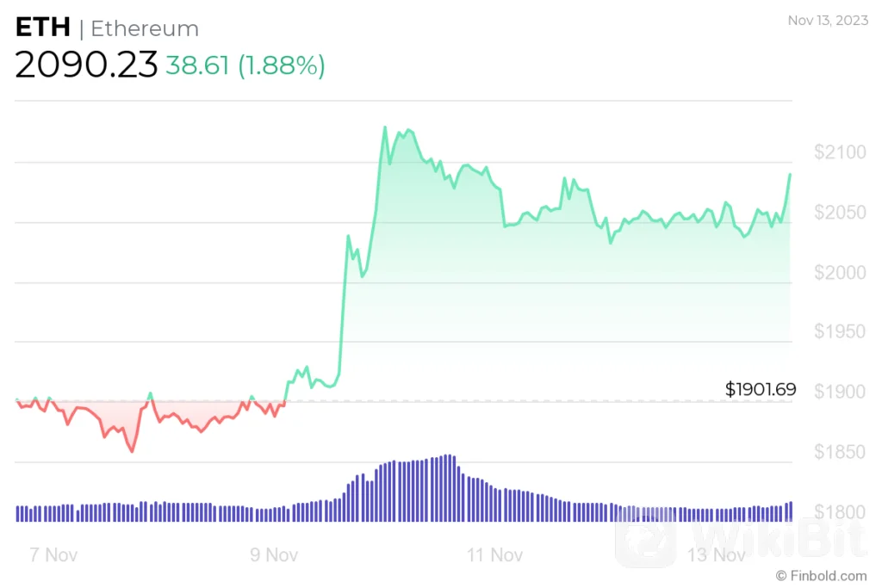The image size is (882, 588).
Task: Click the lowest dip of the red price line
Action: (x=133, y=451)
